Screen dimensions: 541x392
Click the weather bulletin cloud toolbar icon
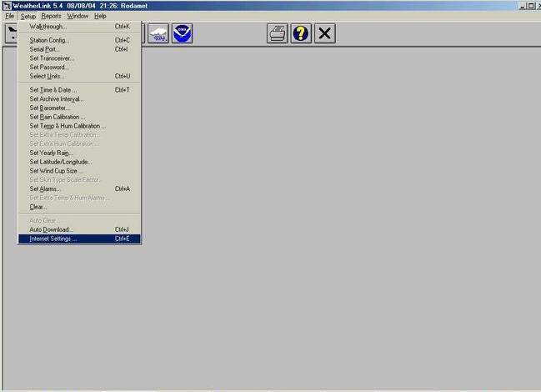(x=158, y=33)
